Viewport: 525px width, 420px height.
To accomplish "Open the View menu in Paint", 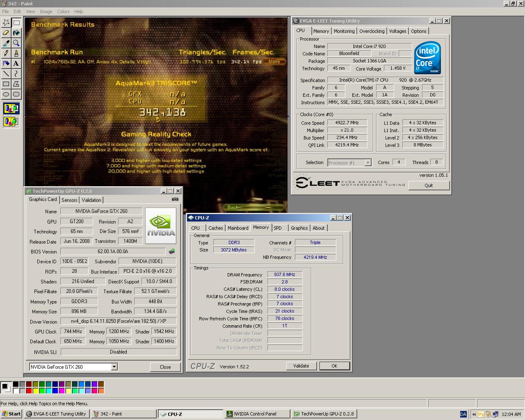I will (x=30, y=11).
